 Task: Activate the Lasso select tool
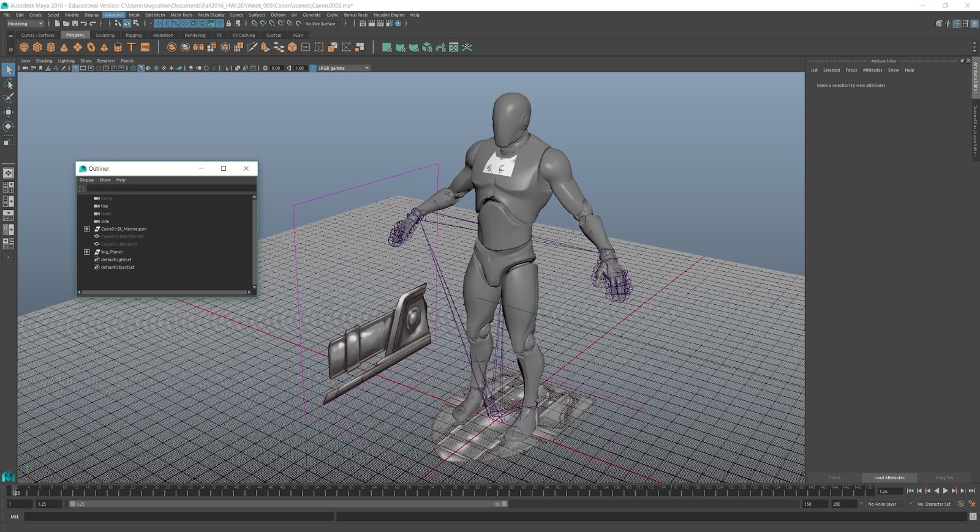point(9,84)
